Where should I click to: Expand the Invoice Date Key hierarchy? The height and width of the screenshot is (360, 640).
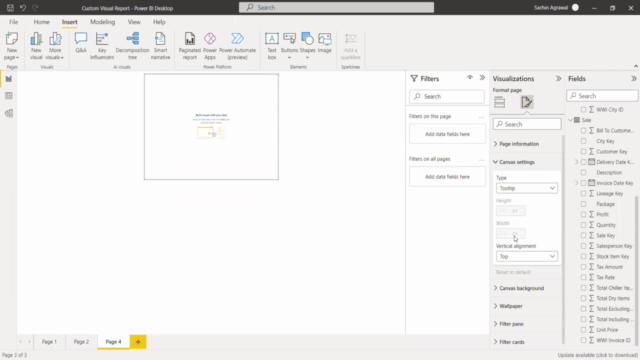pyautogui.click(x=576, y=183)
